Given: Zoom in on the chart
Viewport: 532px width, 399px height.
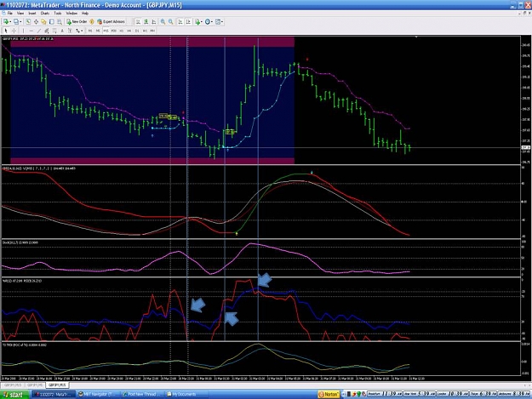Looking at the screenshot, I should 163,22.
